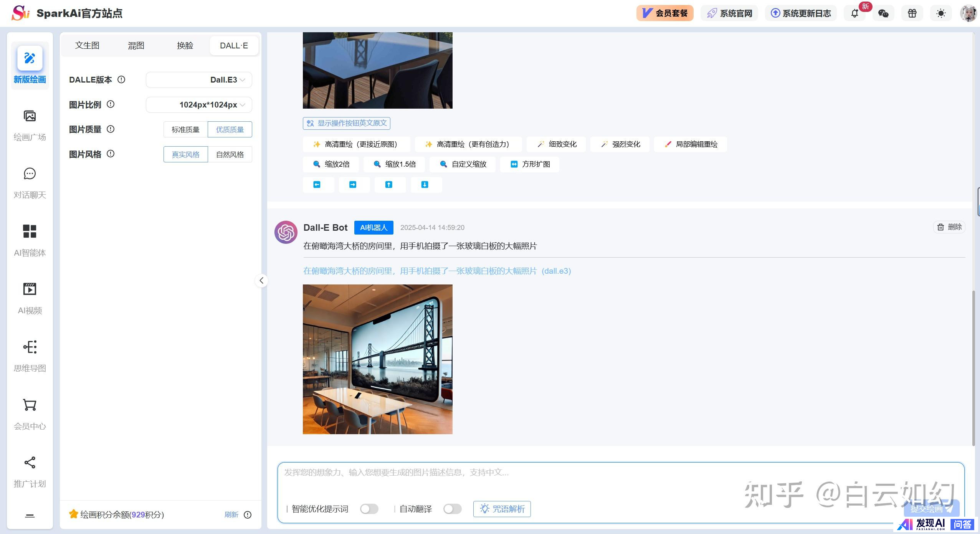
Task: Switch to the DALL·E tab
Action: point(234,45)
